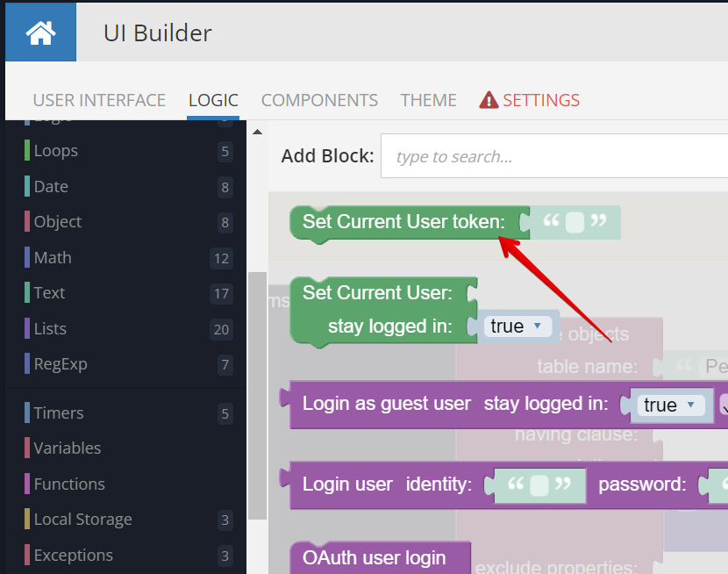Click the Add Block search field
The height and width of the screenshot is (574, 728).
pyautogui.click(x=553, y=155)
